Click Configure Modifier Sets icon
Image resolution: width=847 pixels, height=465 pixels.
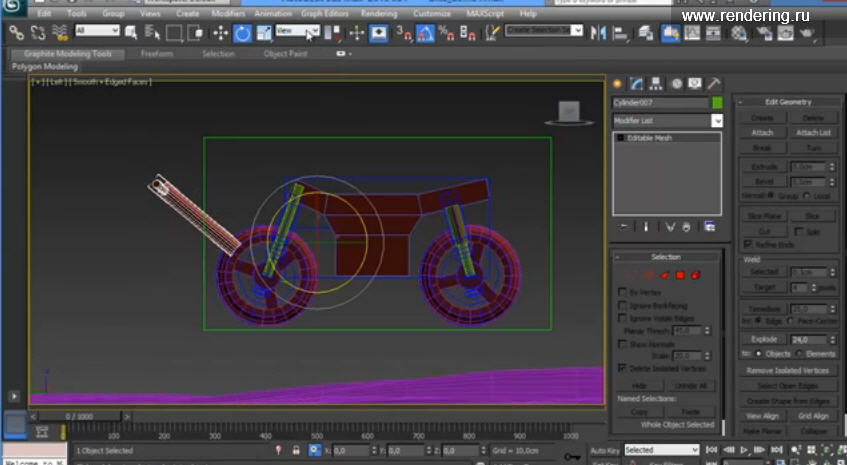[710, 227]
